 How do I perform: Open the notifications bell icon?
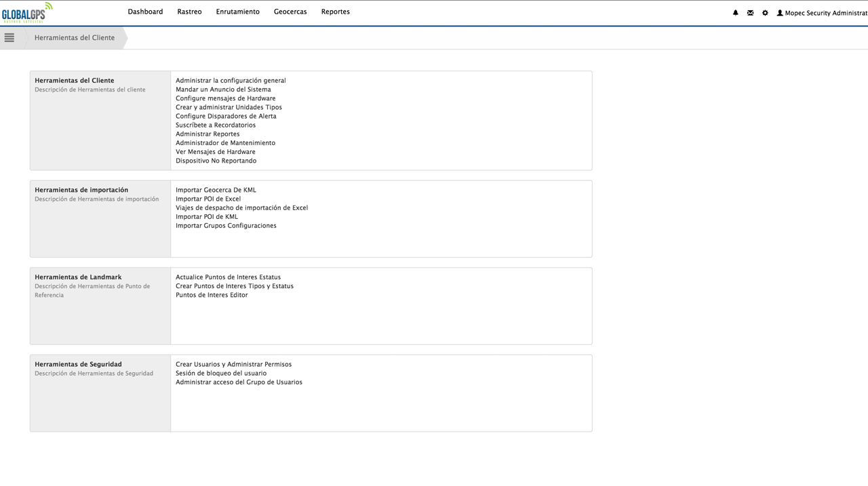pos(735,13)
